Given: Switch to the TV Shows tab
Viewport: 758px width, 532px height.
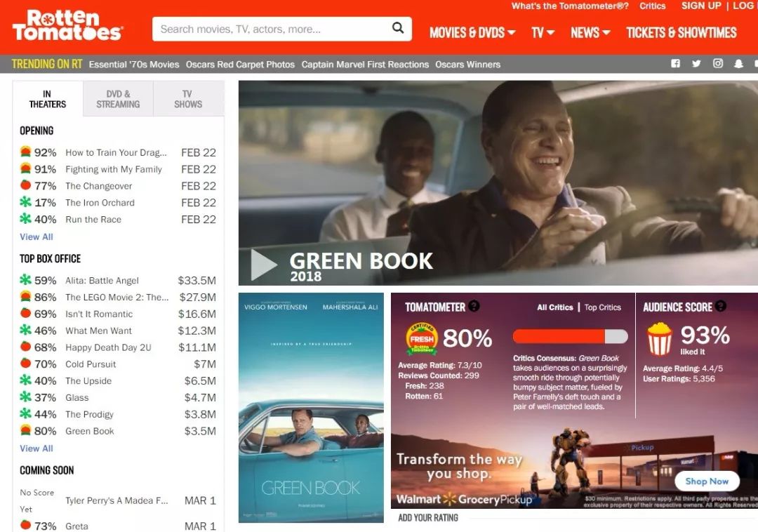Looking at the screenshot, I should pyautogui.click(x=189, y=98).
